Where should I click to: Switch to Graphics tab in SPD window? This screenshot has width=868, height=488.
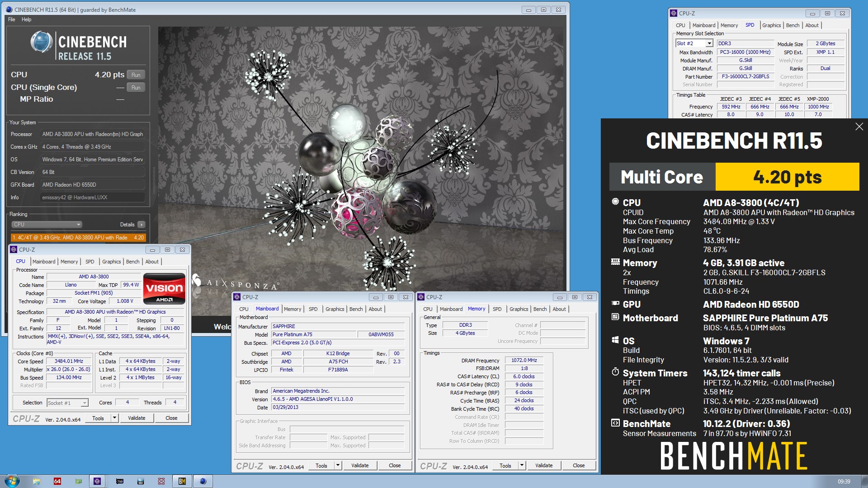(x=771, y=25)
